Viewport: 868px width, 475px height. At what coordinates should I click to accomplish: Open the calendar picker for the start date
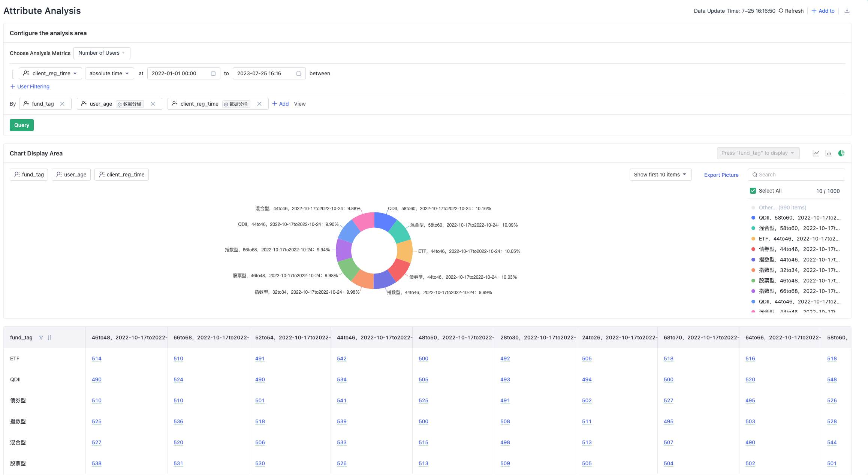click(x=213, y=73)
